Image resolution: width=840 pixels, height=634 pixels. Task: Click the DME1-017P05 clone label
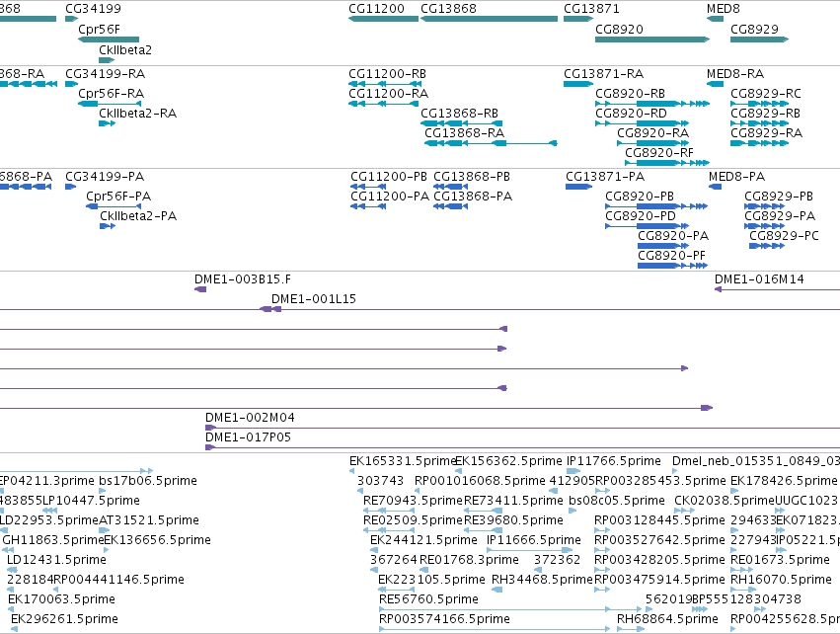[x=248, y=437]
